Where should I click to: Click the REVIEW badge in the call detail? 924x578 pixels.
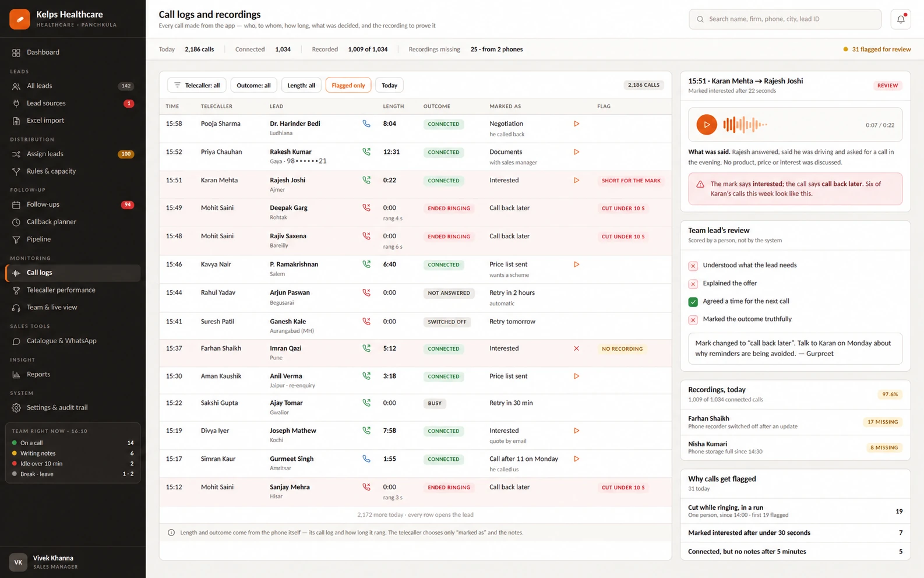click(x=887, y=86)
